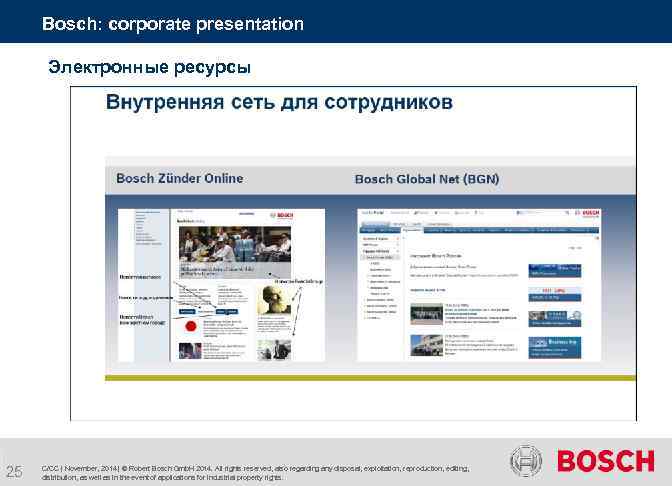Click the 'Внутренняя сеть для сотрудников' heading
This screenshot has height=486, width=672.
(x=279, y=102)
